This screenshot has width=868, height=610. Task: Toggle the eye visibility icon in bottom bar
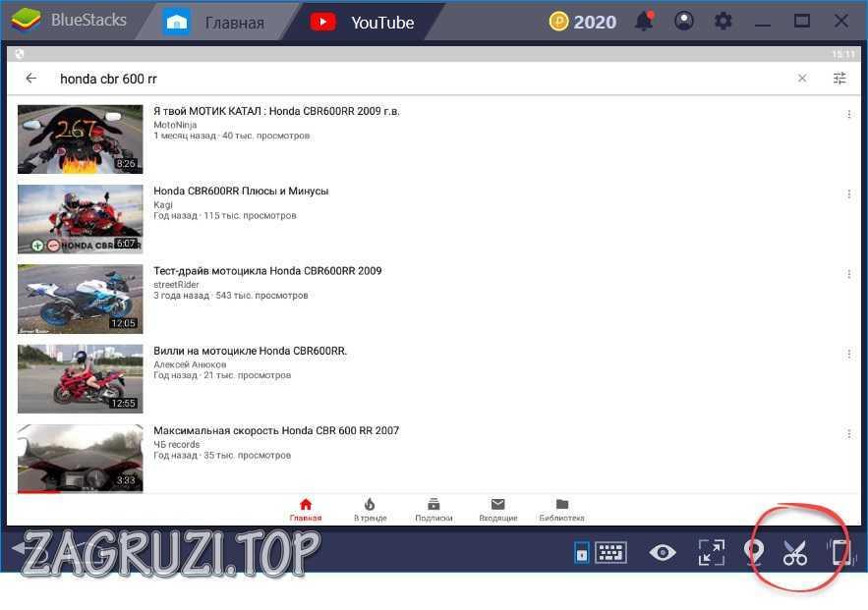tap(663, 552)
